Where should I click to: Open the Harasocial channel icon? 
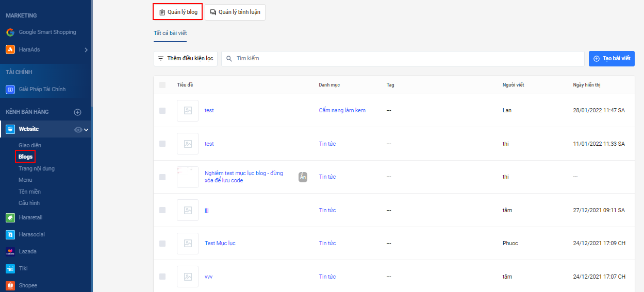pyautogui.click(x=10, y=234)
